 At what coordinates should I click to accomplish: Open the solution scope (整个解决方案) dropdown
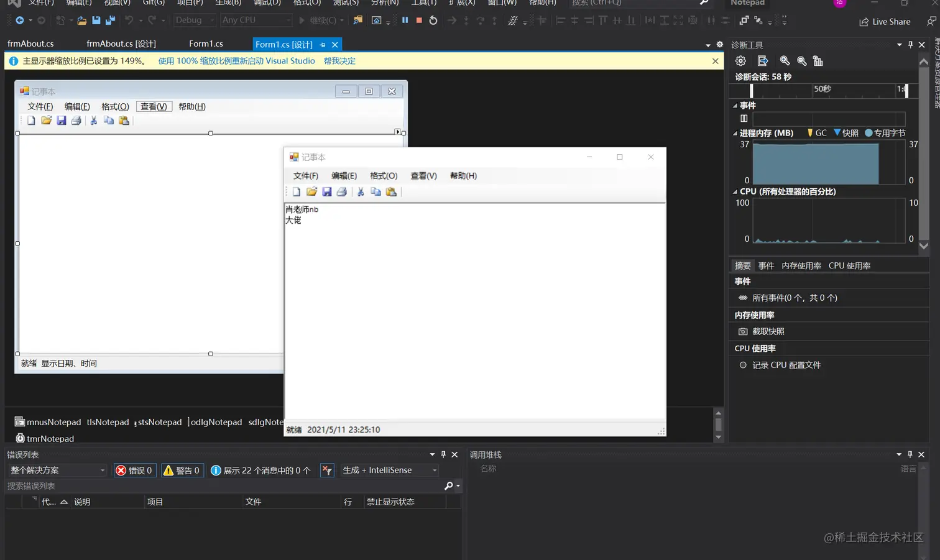(57, 470)
